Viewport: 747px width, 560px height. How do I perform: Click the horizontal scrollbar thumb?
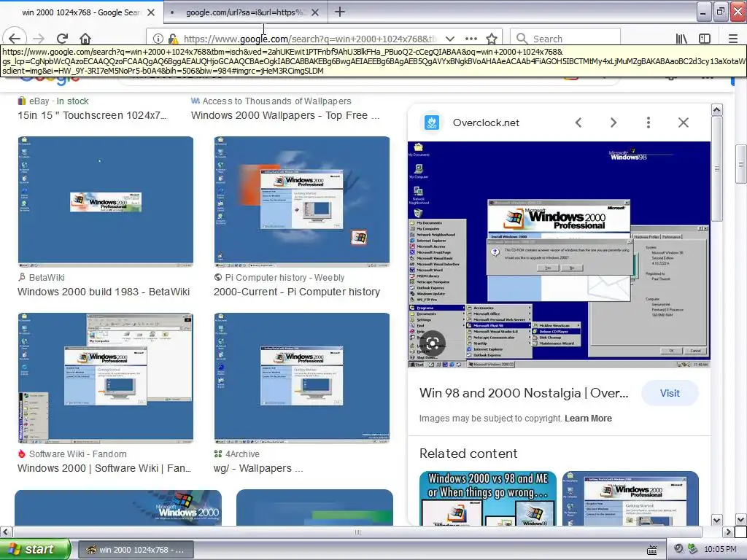[x=357, y=532]
